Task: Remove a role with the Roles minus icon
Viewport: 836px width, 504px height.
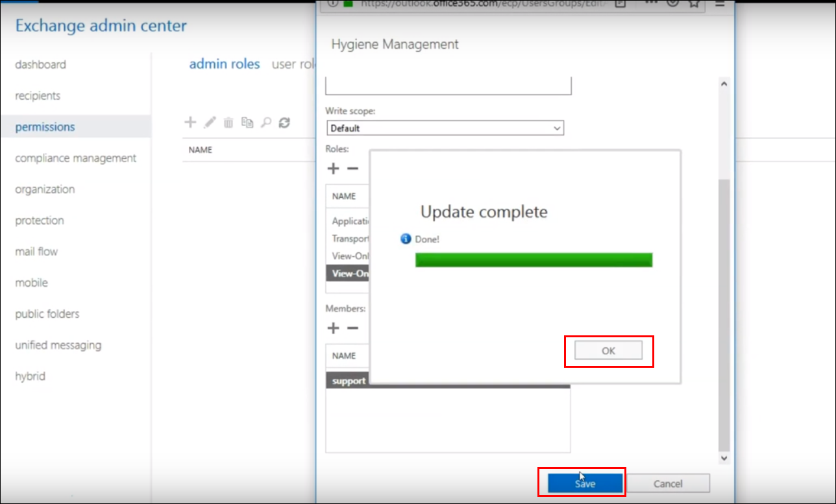Action: 352,169
